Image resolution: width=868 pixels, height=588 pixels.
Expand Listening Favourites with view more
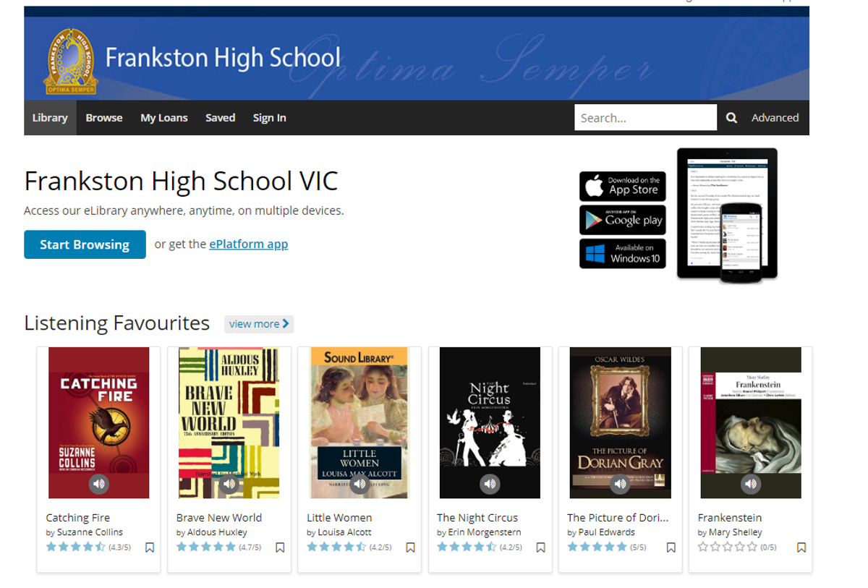tap(259, 324)
